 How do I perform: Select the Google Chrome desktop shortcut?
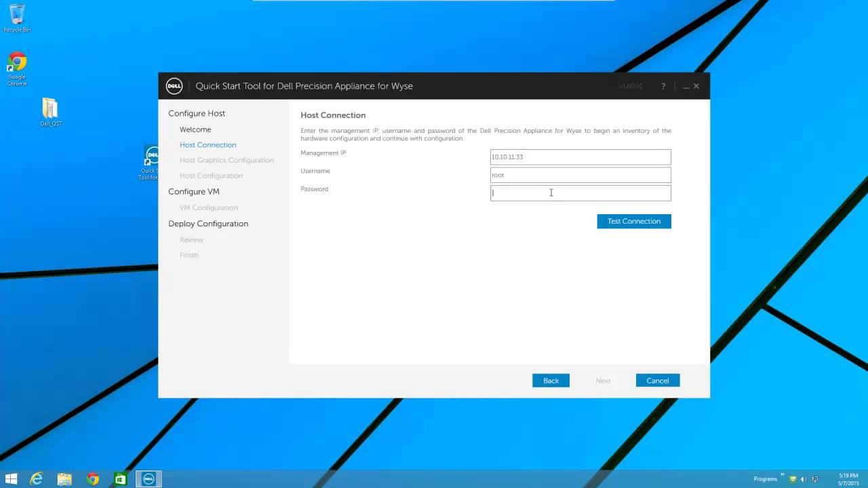pyautogui.click(x=17, y=68)
